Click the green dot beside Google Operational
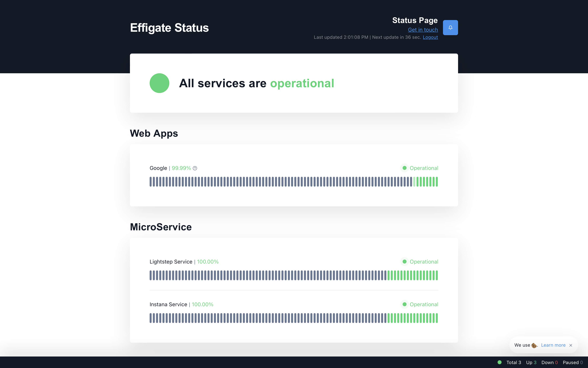The image size is (588, 368). coord(405,168)
